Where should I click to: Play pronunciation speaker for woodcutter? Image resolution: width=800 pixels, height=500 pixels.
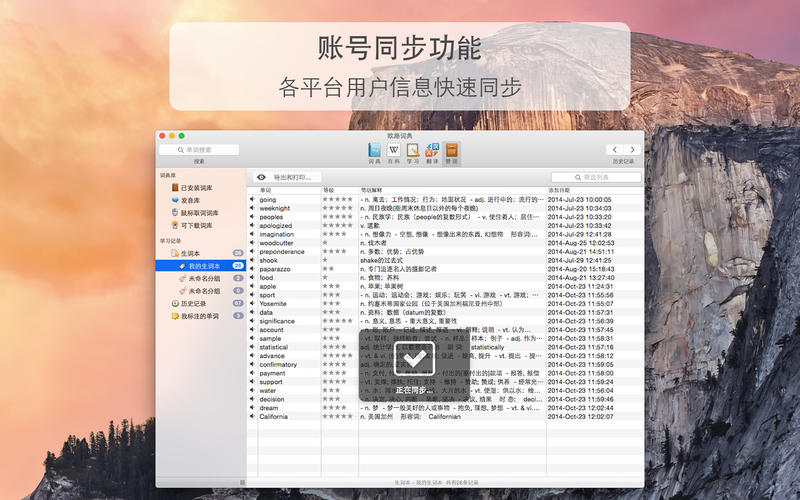point(252,243)
